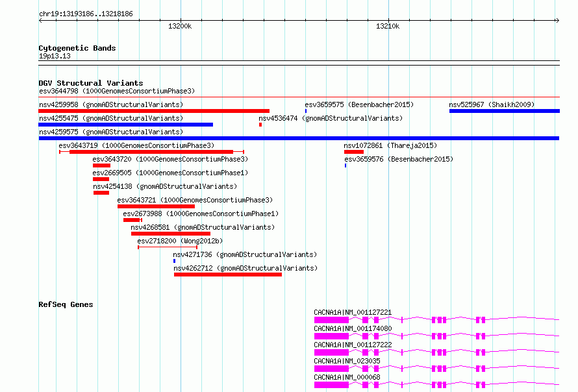The width and height of the screenshot is (578, 392).
Task: Click the RefSeq Genes track title
Action: 66,304
